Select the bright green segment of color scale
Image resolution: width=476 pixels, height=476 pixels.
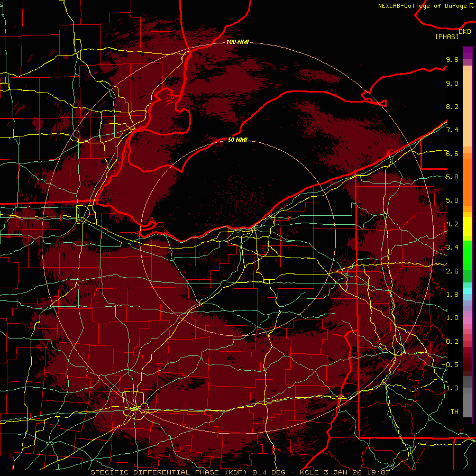pyautogui.click(x=467, y=255)
